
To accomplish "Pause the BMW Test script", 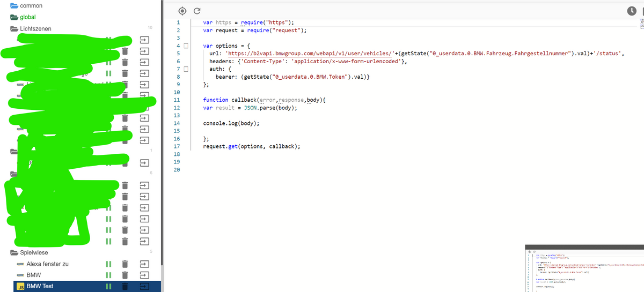I will [x=108, y=286].
